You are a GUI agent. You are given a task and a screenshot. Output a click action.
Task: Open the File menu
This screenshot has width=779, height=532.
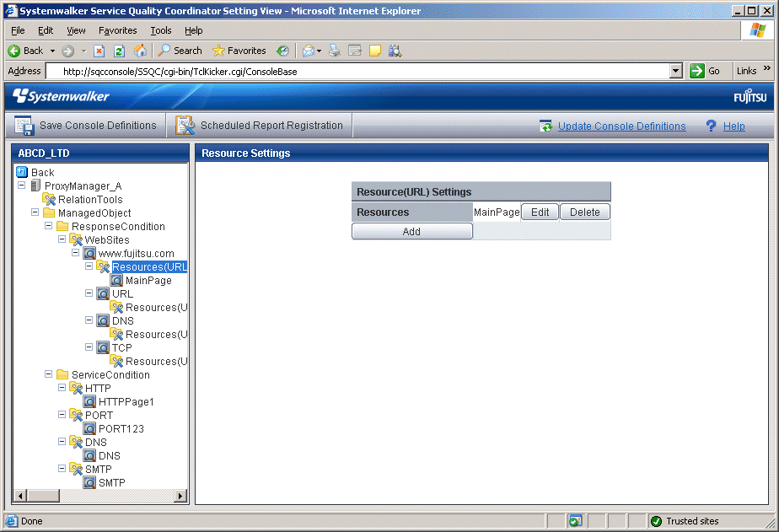[x=18, y=30]
